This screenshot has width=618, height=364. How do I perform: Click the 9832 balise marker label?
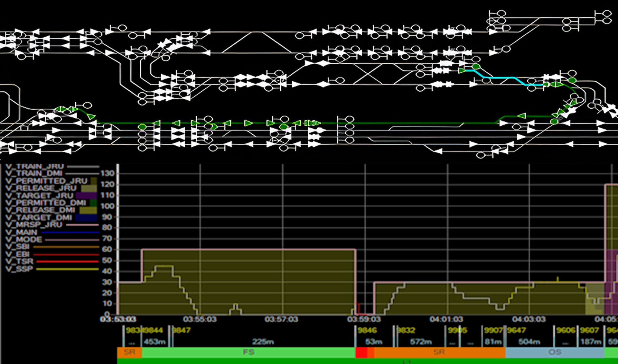point(406,330)
